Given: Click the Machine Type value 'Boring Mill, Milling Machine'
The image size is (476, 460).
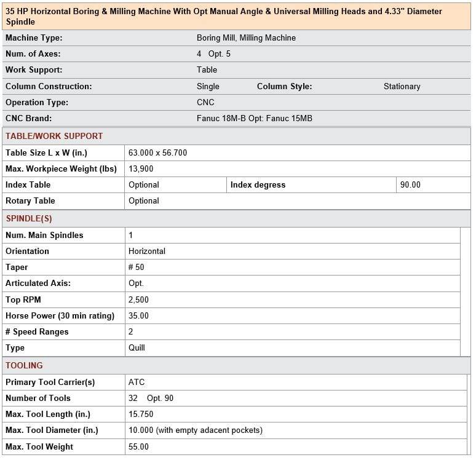Looking at the screenshot, I should (x=246, y=38).
